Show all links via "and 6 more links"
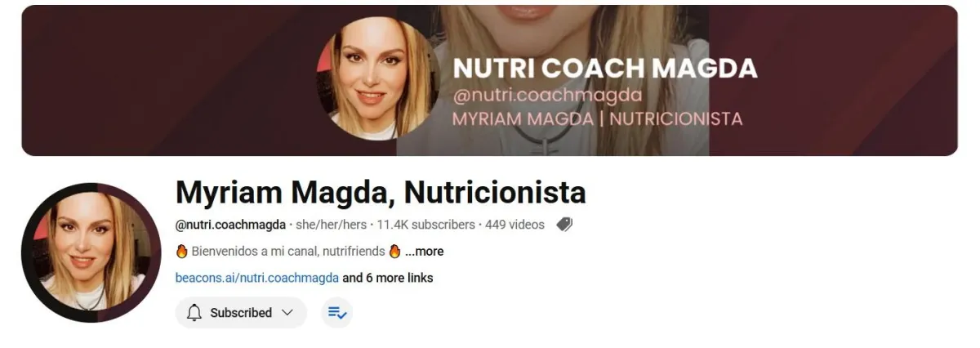This screenshot has width=980, height=348. tap(388, 278)
